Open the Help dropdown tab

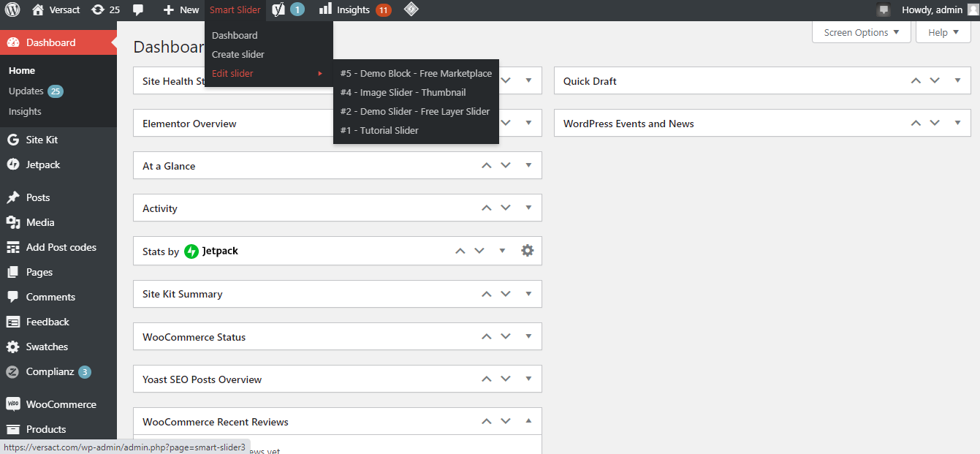click(943, 32)
